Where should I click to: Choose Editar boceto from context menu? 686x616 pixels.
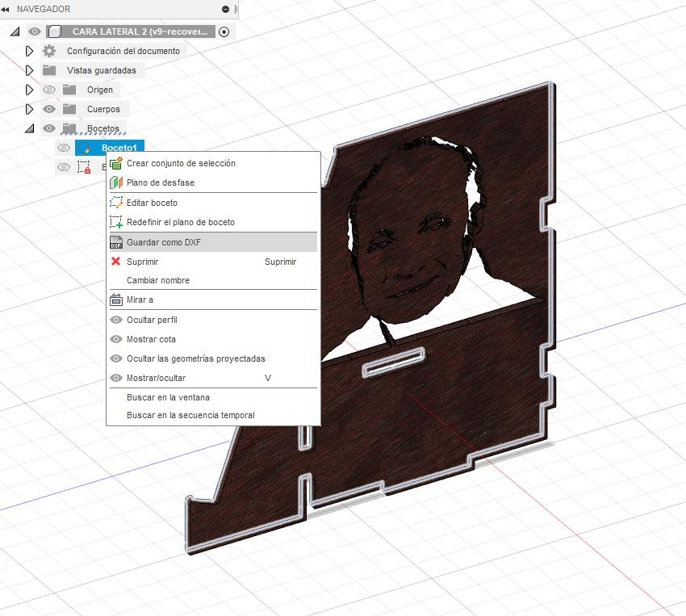click(214, 203)
